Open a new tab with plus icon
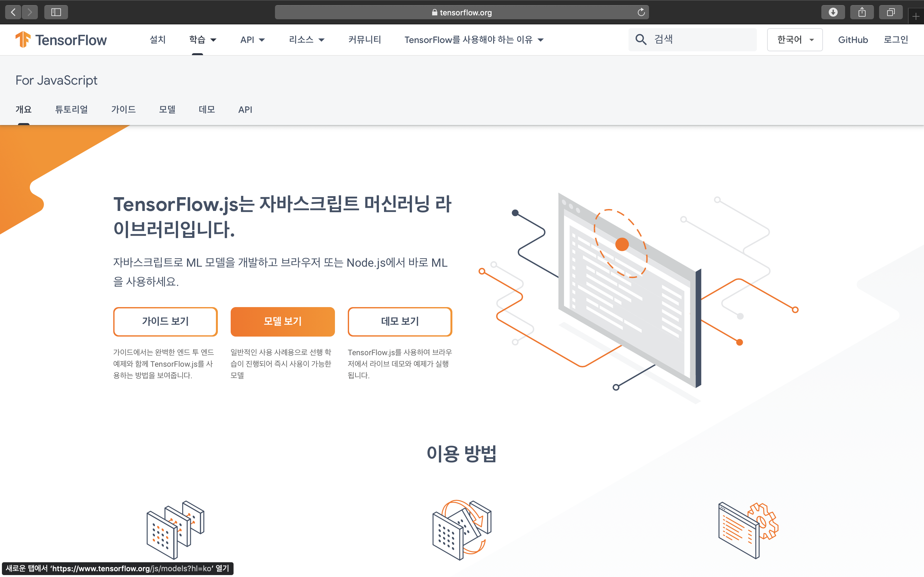Viewport: 924px width, 577px height. click(x=916, y=16)
